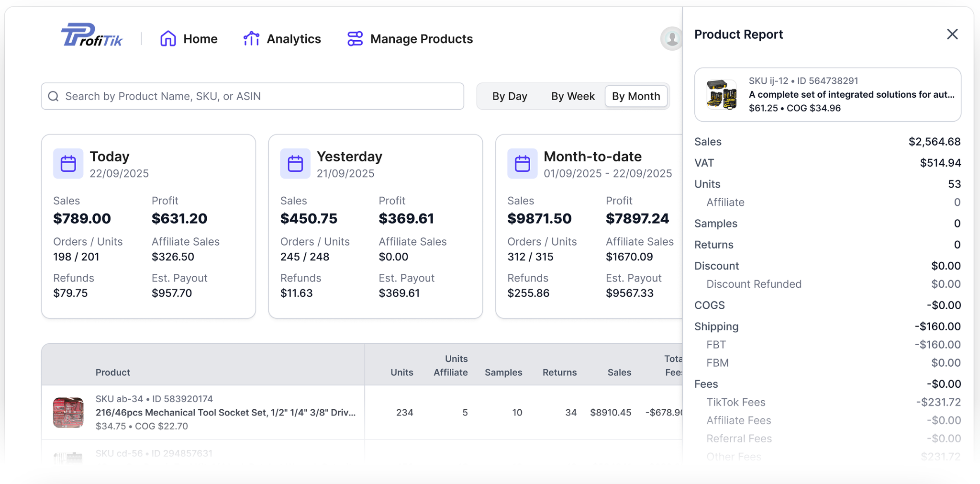Click the Manage Products toggle icon
The width and height of the screenshot is (980, 484).
[x=355, y=39]
